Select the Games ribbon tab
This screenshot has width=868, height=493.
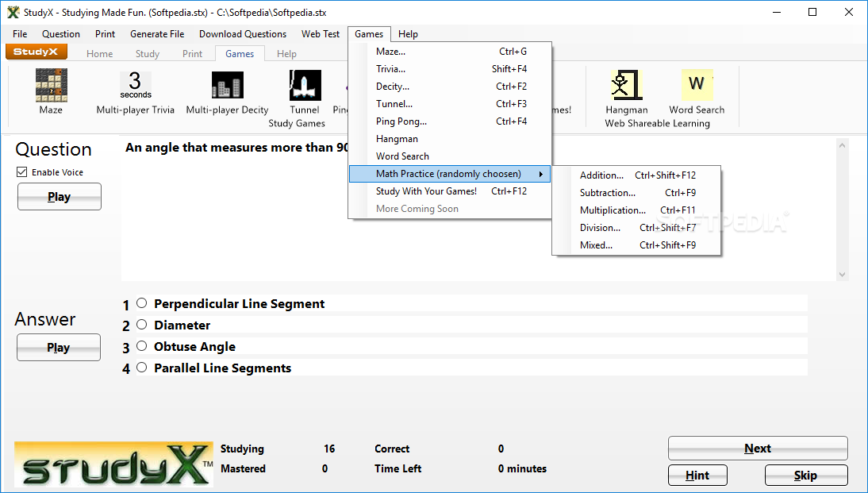click(x=240, y=54)
